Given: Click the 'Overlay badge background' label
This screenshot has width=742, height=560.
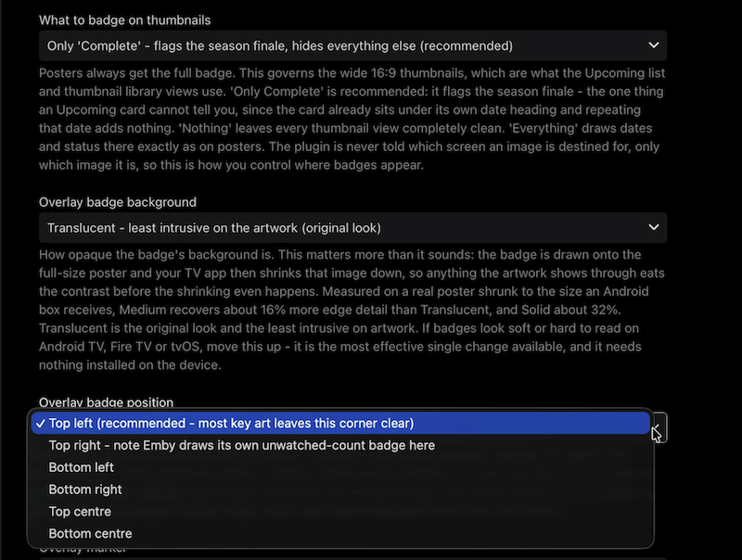Looking at the screenshot, I should [x=118, y=202].
